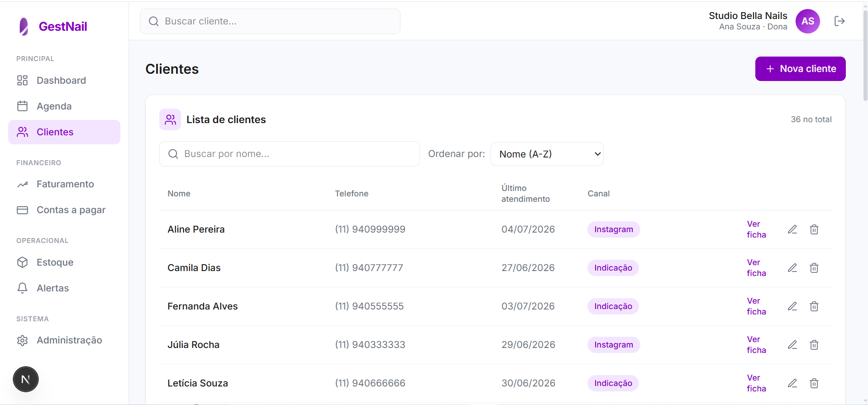Select Clientes menu item

(x=64, y=132)
